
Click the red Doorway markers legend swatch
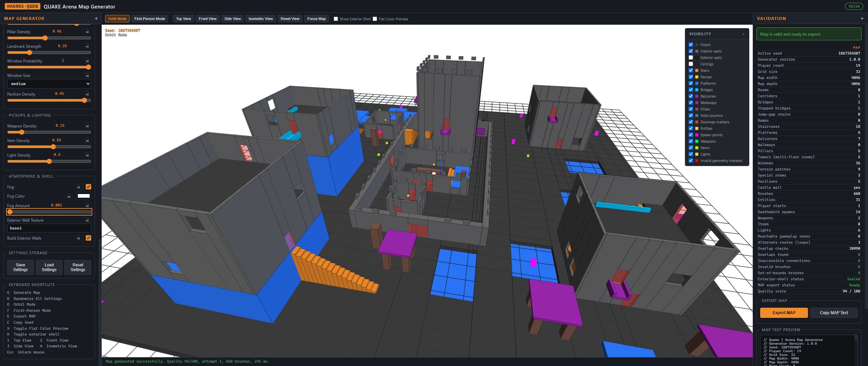[697, 122]
